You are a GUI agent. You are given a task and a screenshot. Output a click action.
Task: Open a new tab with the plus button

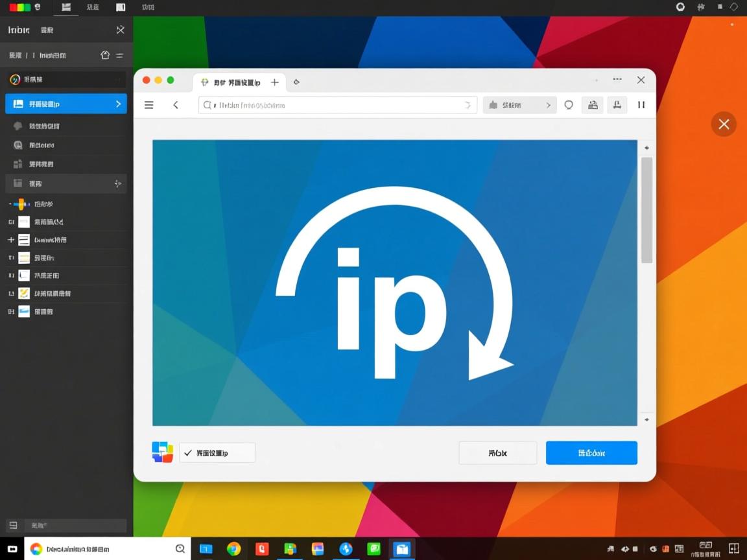[x=274, y=82]
